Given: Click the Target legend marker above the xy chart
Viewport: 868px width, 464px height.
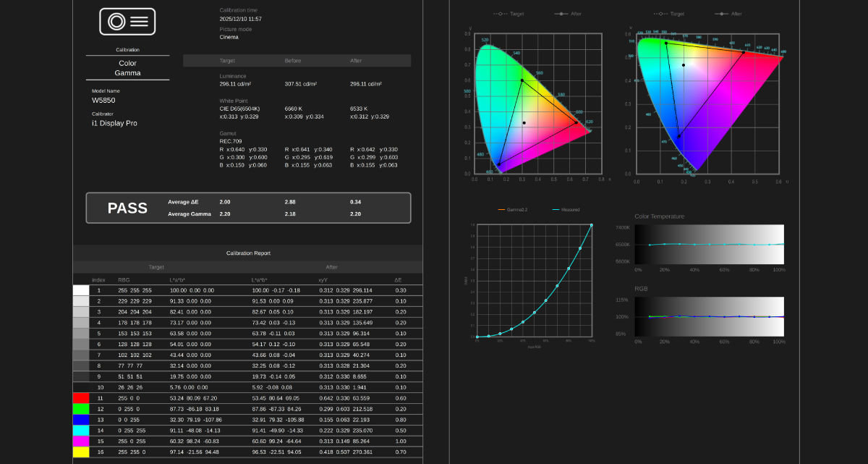Looking at the screenshot, I should [499, 14].
